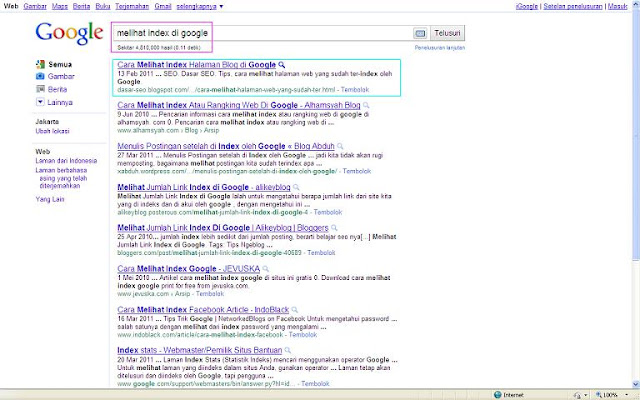The height and width of the screenshot is (400, 640).
Task: Open the on-screen keyboard icon in search box
Action: coord(420,33)
